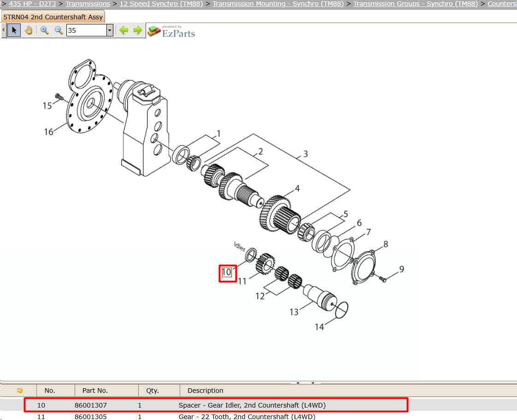517x420 pixels.
Task: Click the parts list header icon
Action: (20, 391)
